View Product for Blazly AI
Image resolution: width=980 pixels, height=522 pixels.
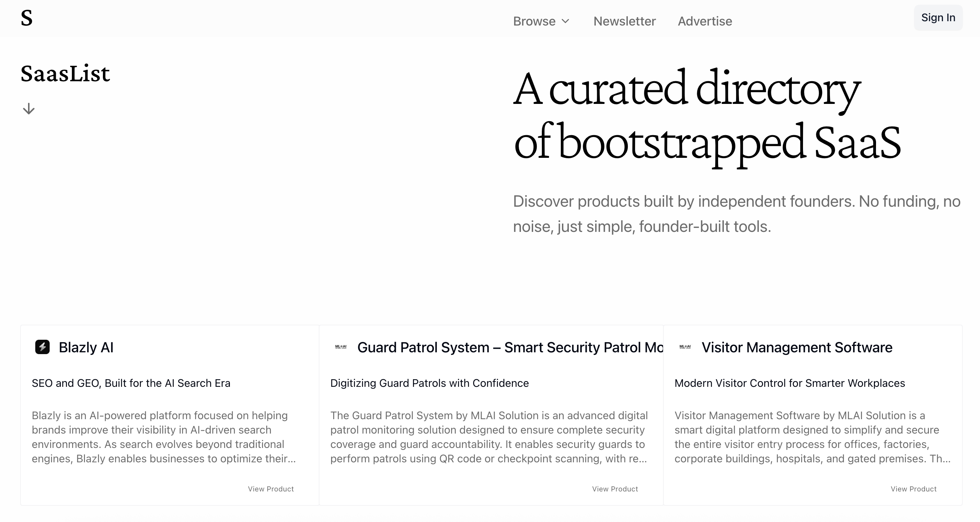click(x=271, y=489)
